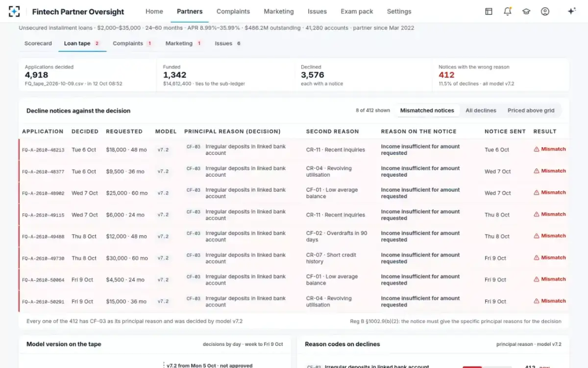Click the 8 of 412 shown count
Viewport: 588px width, 368px height.
point(373,110)
